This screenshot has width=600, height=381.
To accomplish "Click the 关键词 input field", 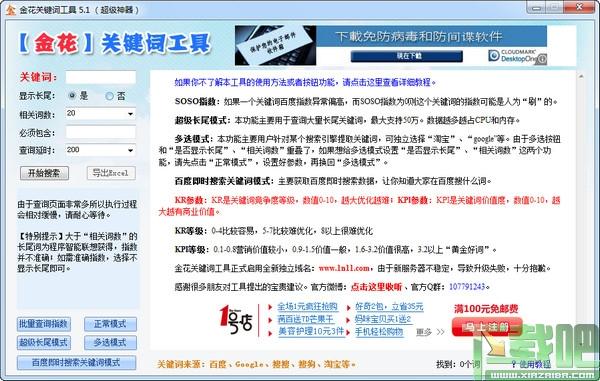I will coord(101,77).
